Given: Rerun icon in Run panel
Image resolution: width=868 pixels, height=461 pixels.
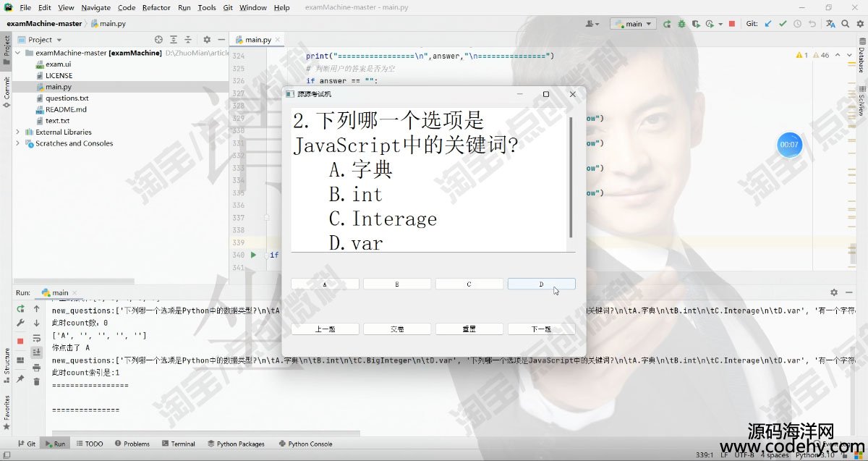Looking at the screenshot, I should 20,309.
